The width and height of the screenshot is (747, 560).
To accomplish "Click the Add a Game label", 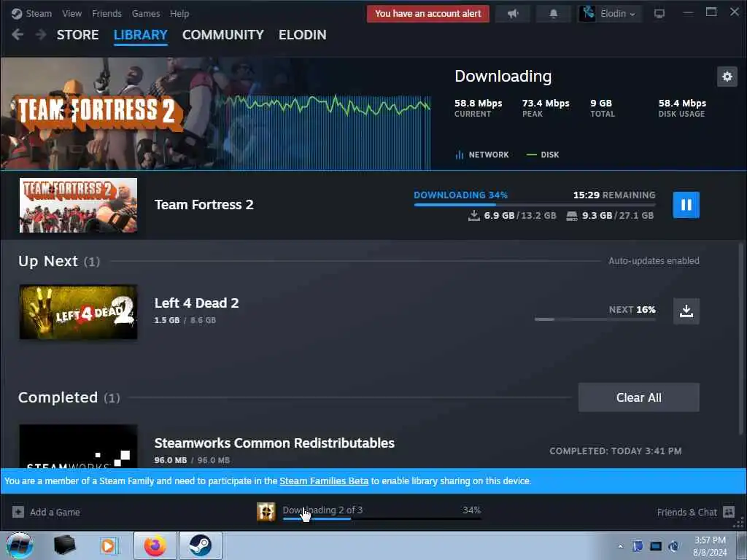I will [55, 512].
